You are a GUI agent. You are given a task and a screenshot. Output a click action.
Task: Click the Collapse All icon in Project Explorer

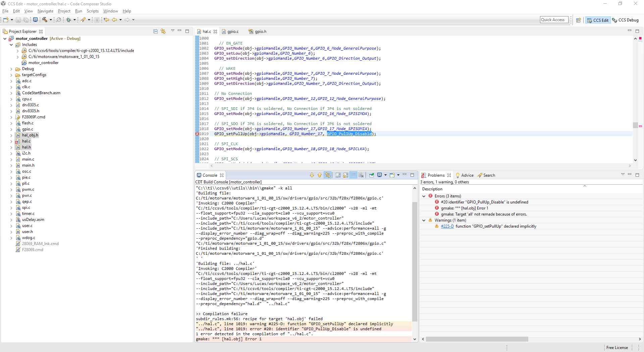[155, 31]
